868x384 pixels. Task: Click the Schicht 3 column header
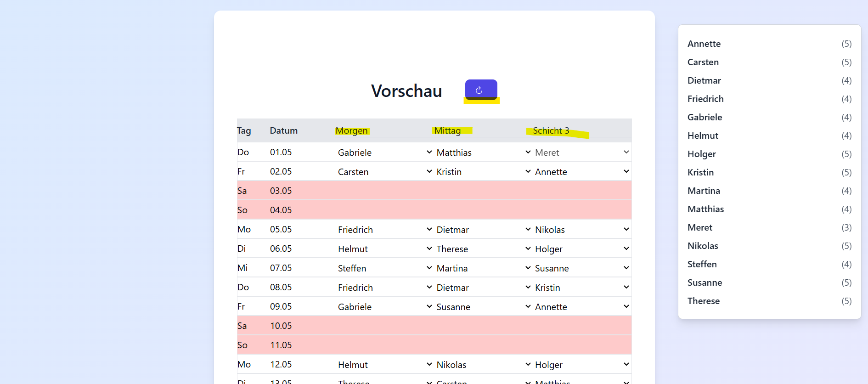pos(551,131)
